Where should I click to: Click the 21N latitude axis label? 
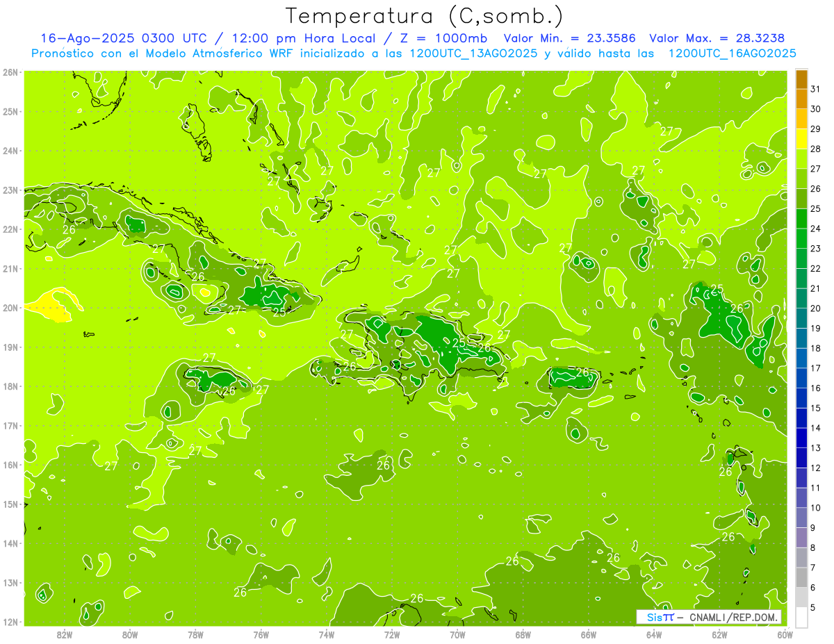[10, 268]
